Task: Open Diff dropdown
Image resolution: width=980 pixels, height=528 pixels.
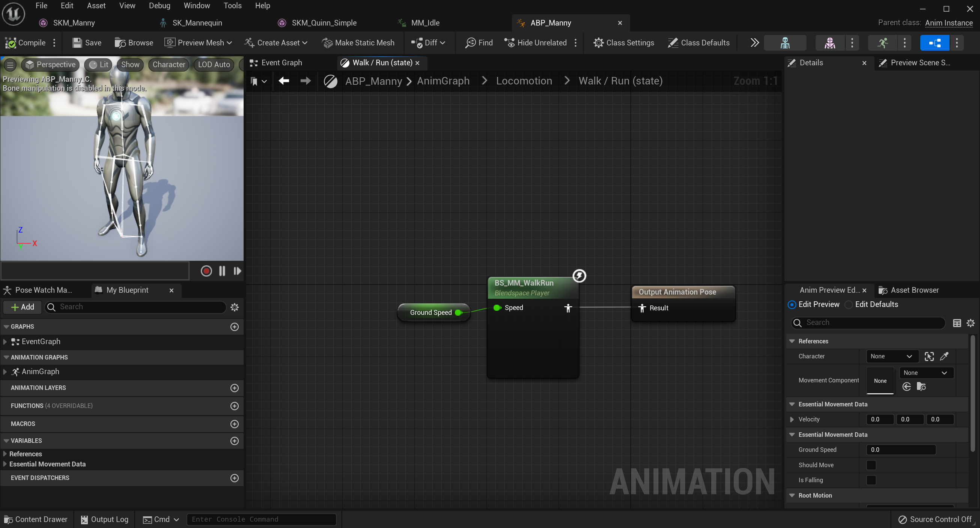Action: (428, 43)
